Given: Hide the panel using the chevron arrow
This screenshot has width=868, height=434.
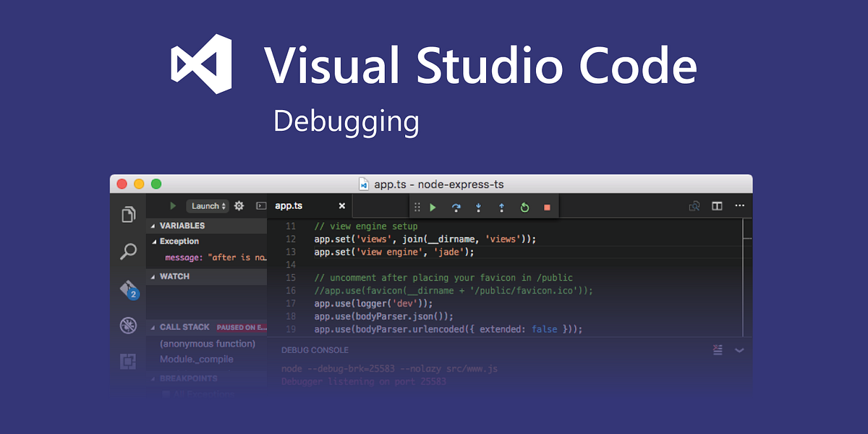Looking at the screenshot, I should click(x=739, y=350).
